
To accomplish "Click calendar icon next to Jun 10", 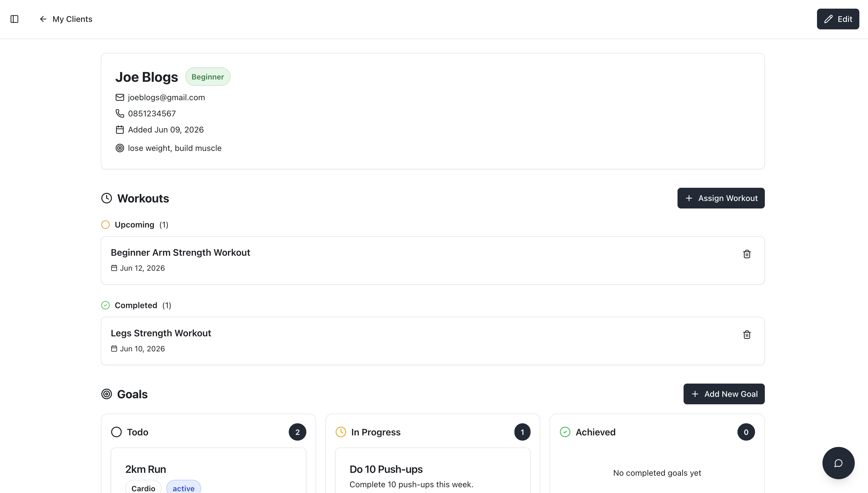I will [114, 348].
